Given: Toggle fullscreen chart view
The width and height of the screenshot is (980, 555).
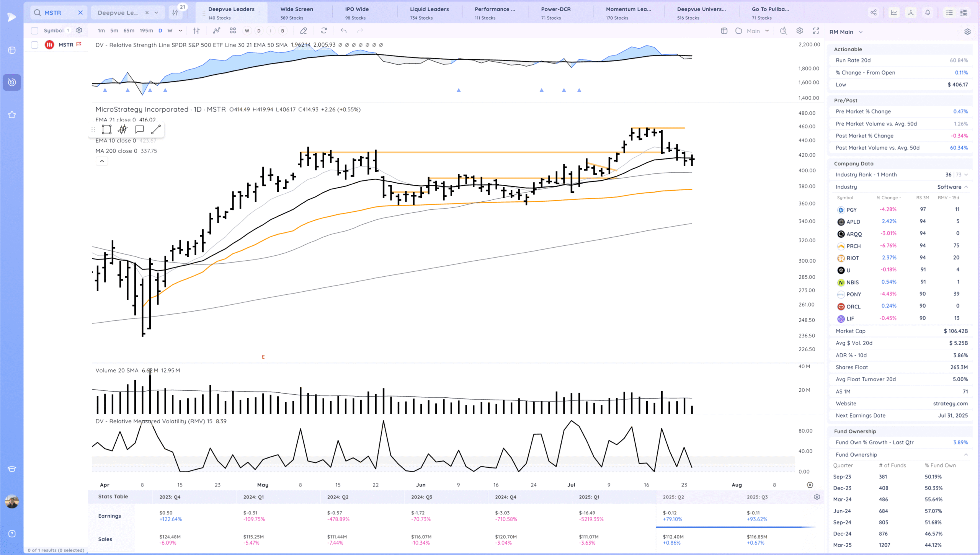Looking at the screenshot, I should tap(816, 31).
